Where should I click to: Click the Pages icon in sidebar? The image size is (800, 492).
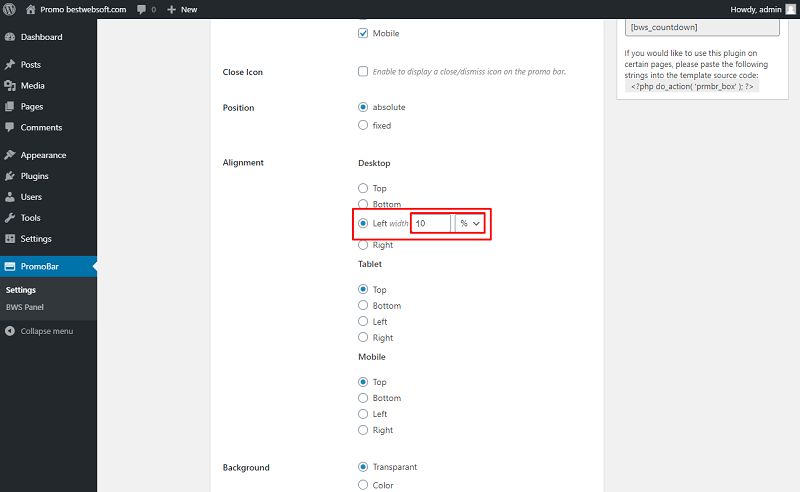click(10, 106)
